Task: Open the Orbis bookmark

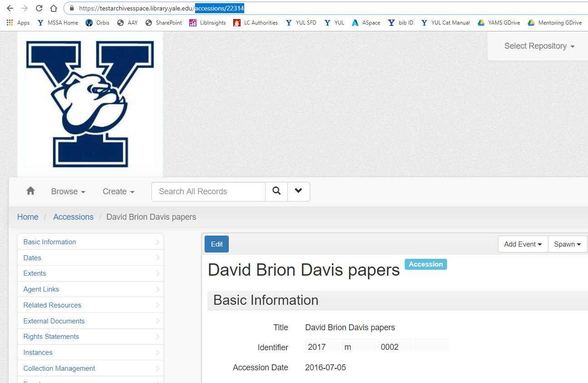Action: [x=97, y=23]
